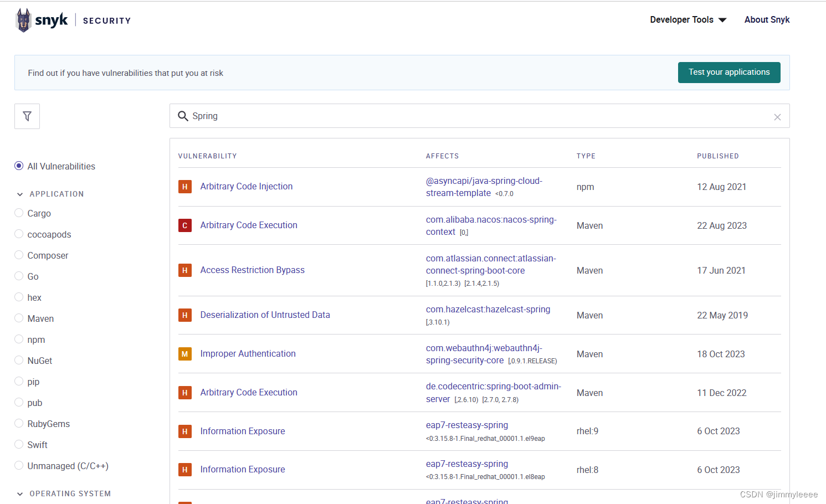
Task: Open the Arbitrary Code Injection vulnerability
Action: (247, 187)
